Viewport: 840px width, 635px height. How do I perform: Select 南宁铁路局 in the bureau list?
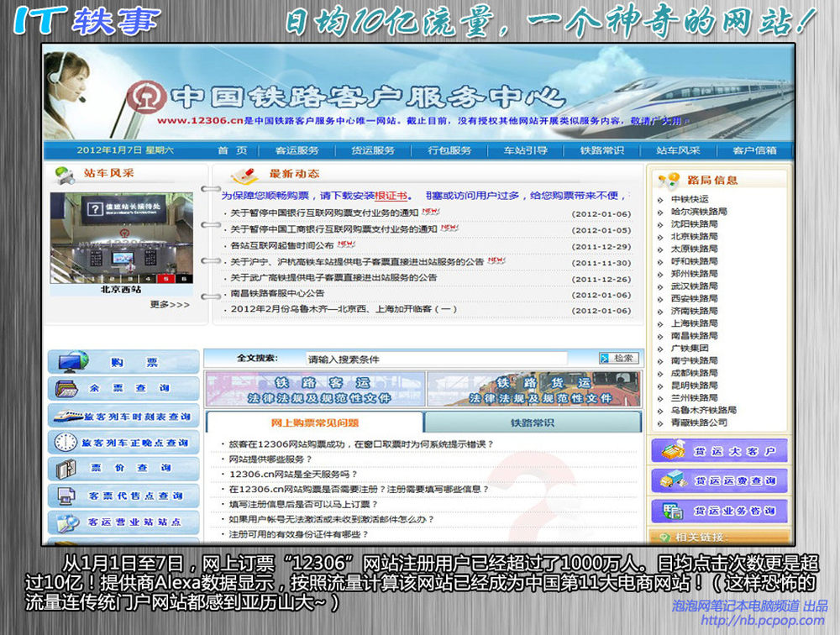click(695, 360)
